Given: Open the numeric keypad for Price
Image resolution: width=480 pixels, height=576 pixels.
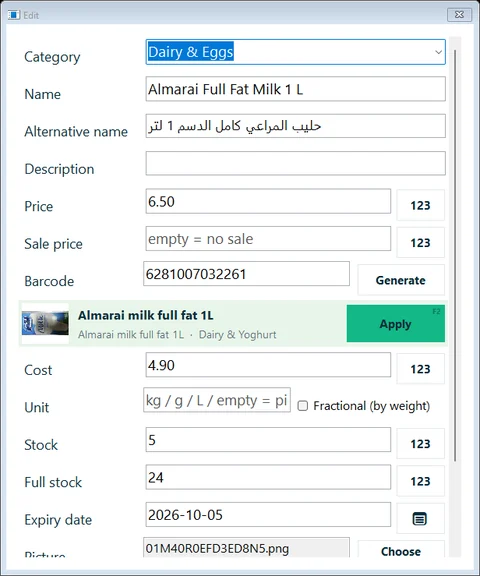Looking at the screenshot, I should pos(420,205).
